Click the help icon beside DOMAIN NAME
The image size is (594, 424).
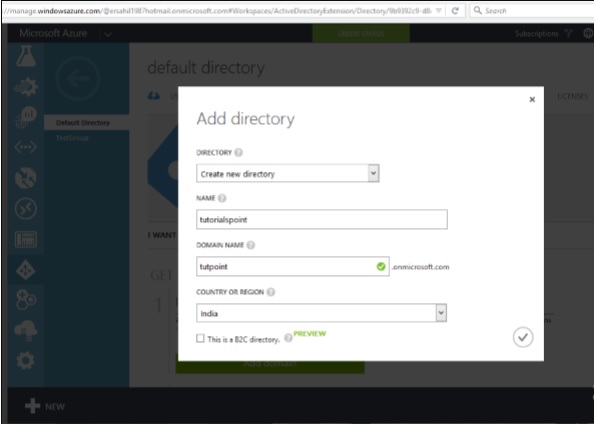click(250, 245)
